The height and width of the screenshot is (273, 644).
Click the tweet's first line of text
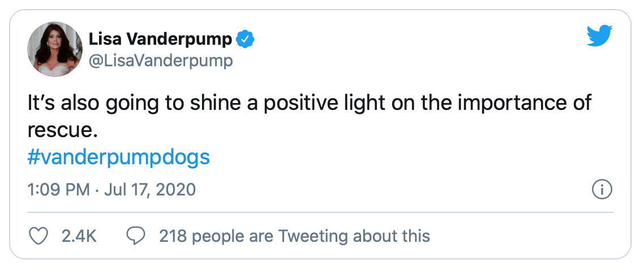point(309,105)
